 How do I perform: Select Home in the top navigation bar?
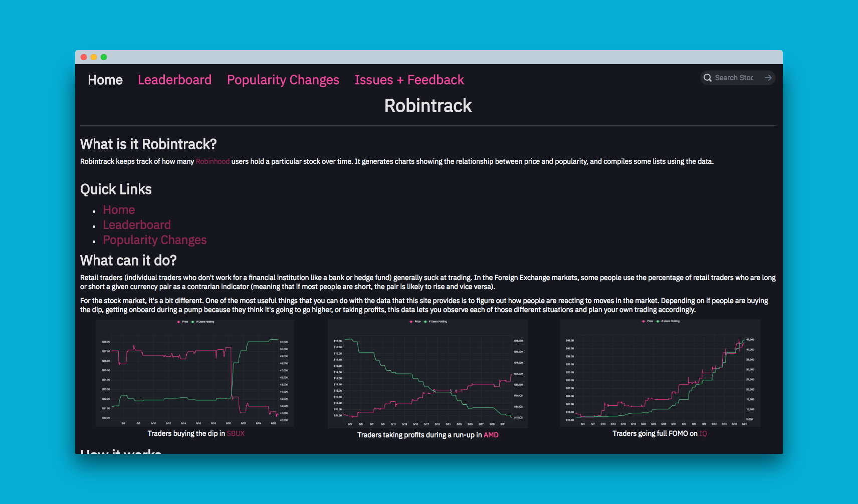[x=105, y=80]
